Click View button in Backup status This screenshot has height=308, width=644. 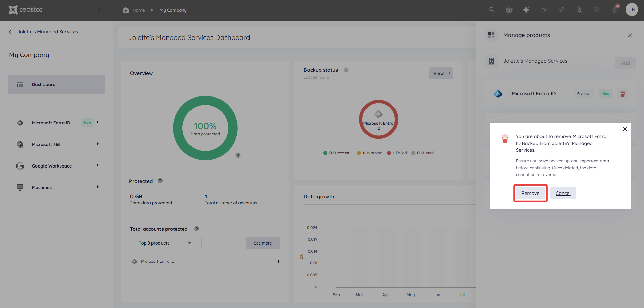tap(441, 73)
